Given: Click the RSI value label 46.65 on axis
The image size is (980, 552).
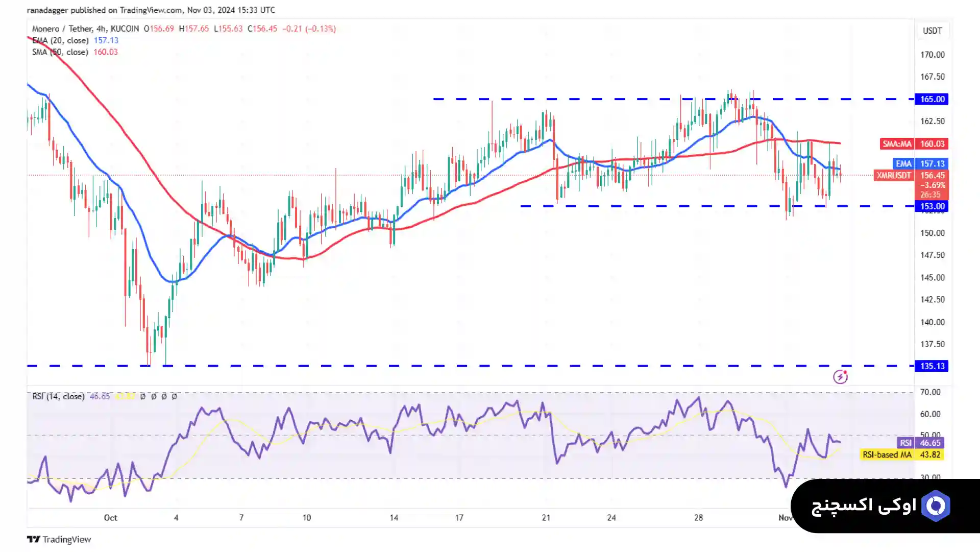Looking at the screenshot, I should tap(930, 443).
